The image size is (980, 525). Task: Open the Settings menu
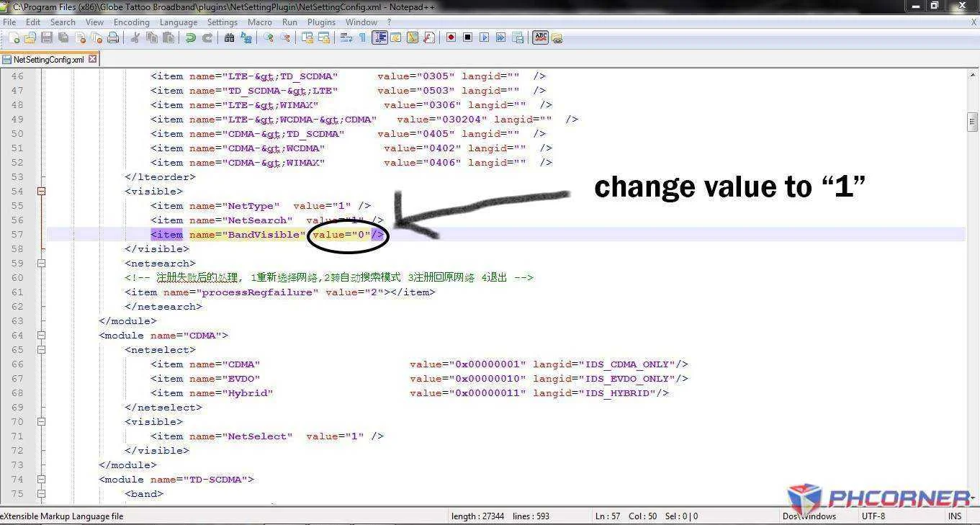222,22
